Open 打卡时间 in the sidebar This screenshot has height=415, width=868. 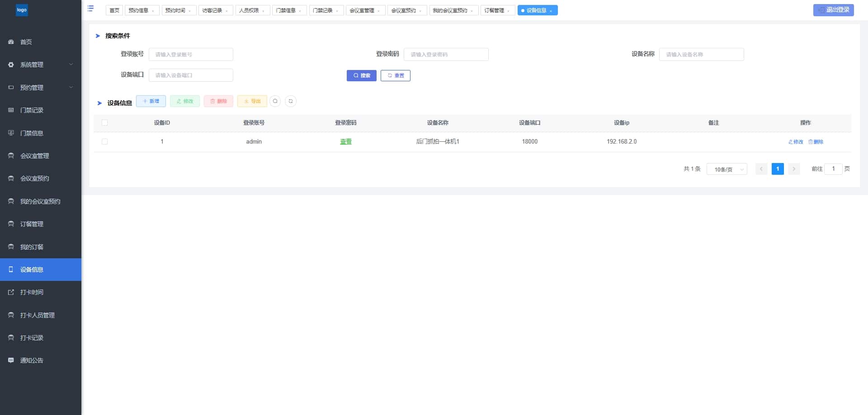[x=41, y=292]
